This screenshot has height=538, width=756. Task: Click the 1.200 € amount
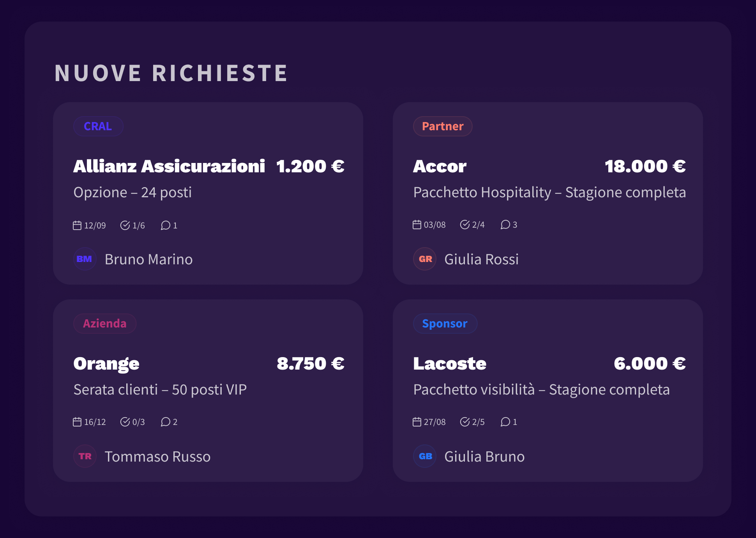point(310,166)
